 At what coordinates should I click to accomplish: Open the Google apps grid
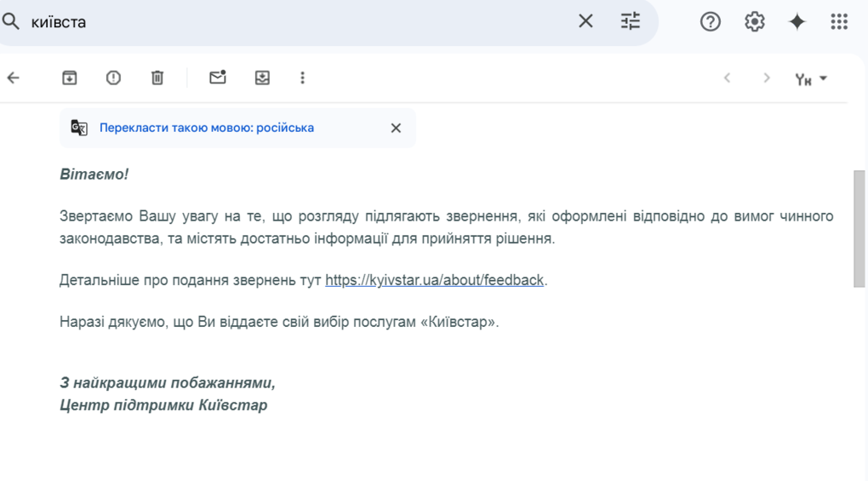[x=839, y=22]
